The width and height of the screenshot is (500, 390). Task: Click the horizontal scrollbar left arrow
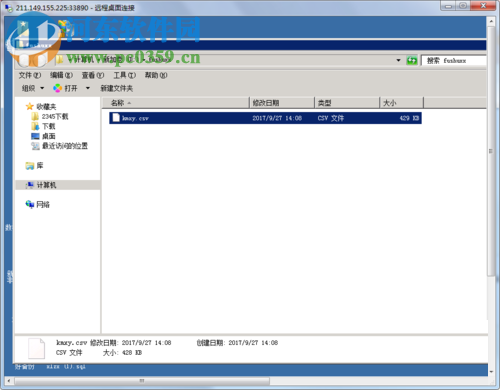click(x=9, y=381)
